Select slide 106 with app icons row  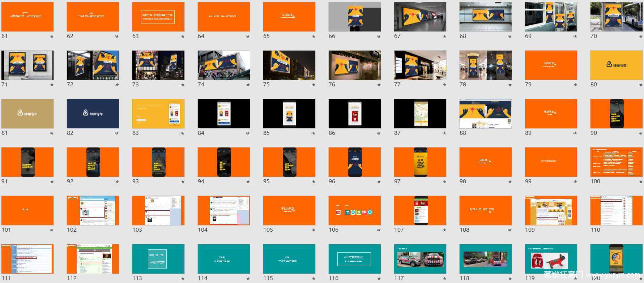tap(354, 210)
